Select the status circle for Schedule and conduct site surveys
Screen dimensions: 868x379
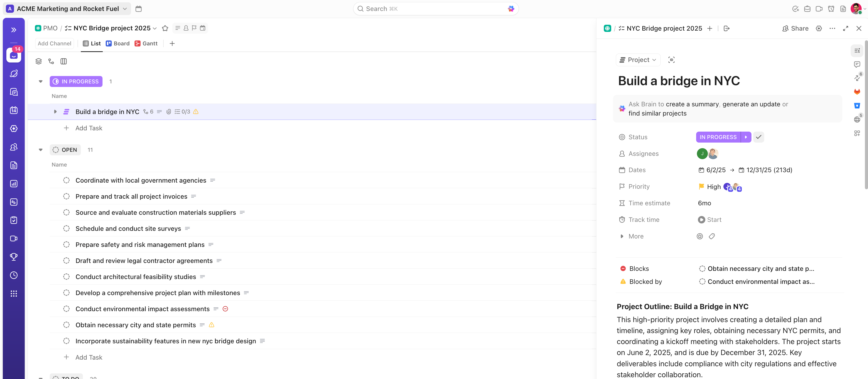click(66, 229)
